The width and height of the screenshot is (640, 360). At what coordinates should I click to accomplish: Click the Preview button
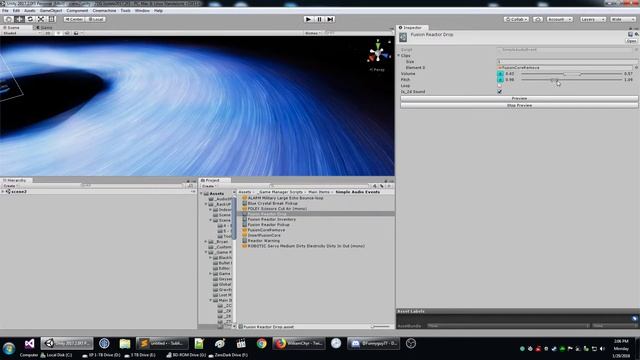point(519,98)
